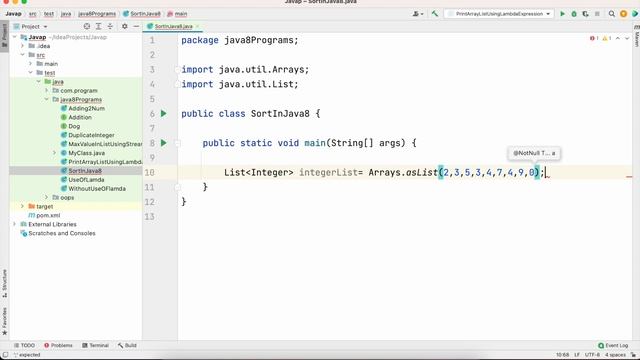Image resolution: width=640 pixels, height=360 pixels.
Task: Change 4 spaces indent setting
Action: click(x=615, y=355)
